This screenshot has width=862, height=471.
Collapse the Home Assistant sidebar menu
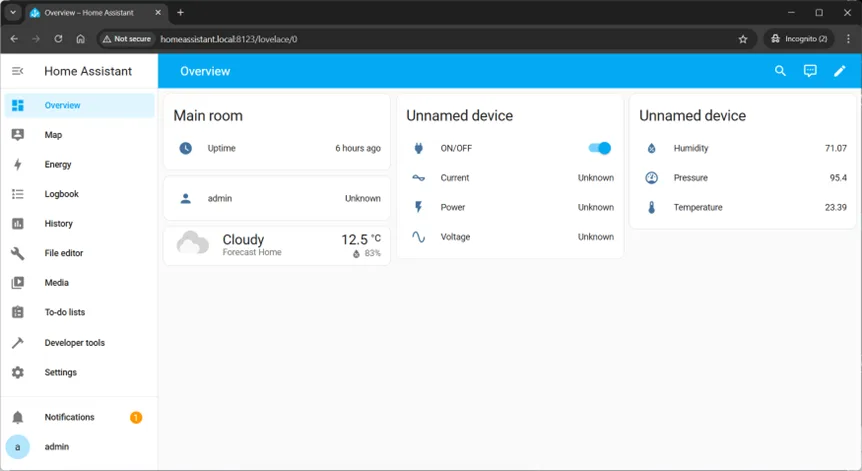[x=17, y=71]
